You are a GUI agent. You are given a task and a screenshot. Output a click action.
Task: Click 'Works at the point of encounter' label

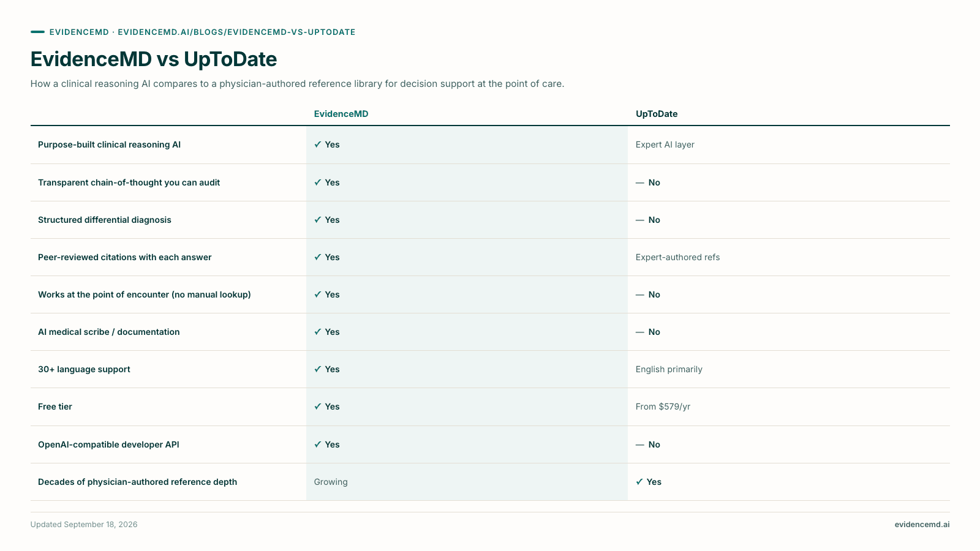(x=145, y=294)
